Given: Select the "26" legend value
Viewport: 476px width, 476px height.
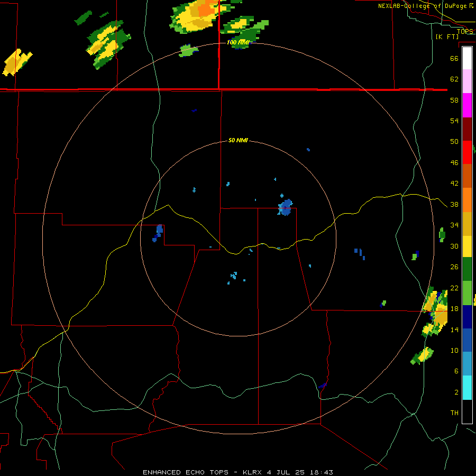Looking at the screenshot, I should [454, 267].
